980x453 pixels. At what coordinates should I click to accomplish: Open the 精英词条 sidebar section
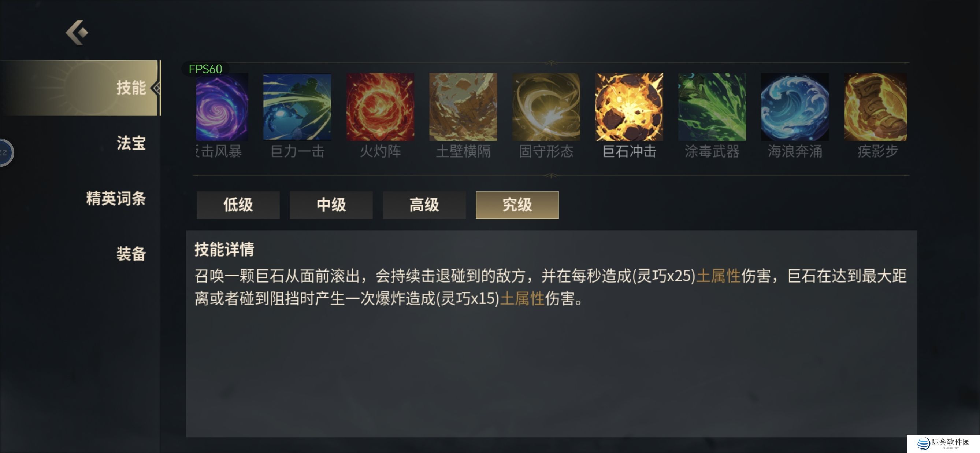click(116, 198)
